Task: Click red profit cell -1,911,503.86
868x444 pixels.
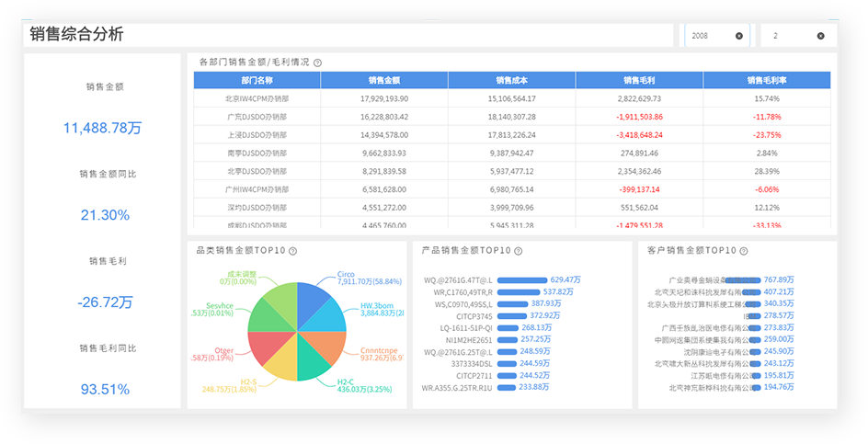Action: coord(639,117)
